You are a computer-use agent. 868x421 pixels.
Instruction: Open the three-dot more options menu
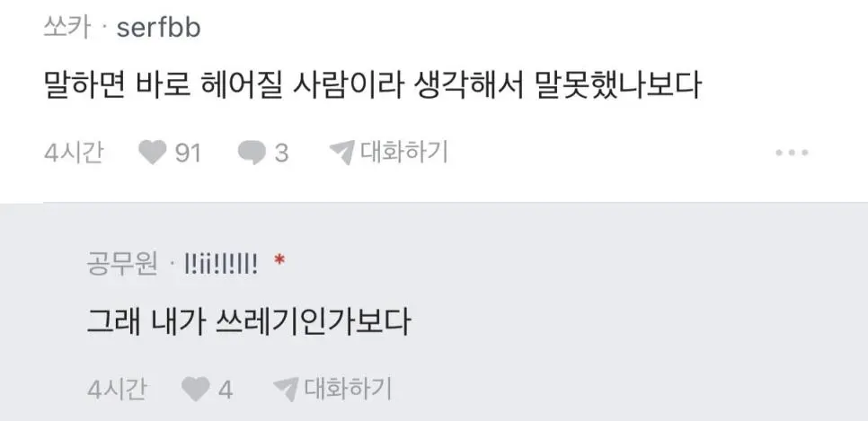pyautogui.click(x=792, y=152)
